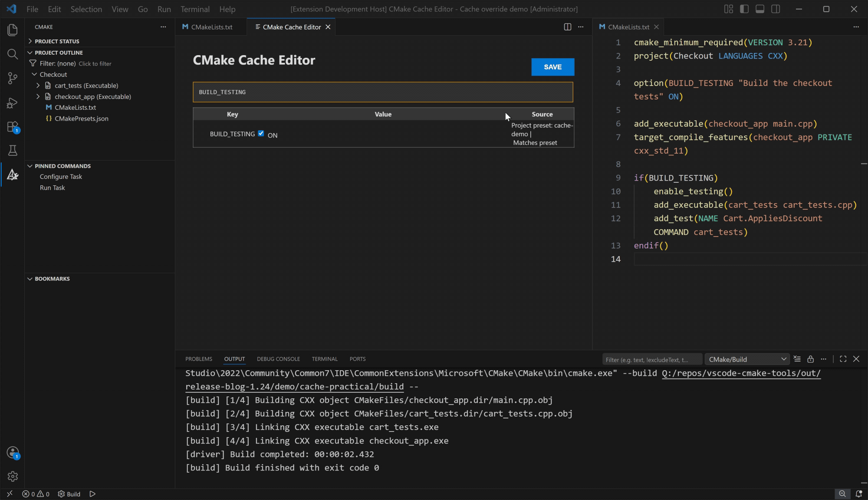Close the CMake Cache Editor tab
The height and width of the screenshot is (500, 868).
(x=328, y=27)
